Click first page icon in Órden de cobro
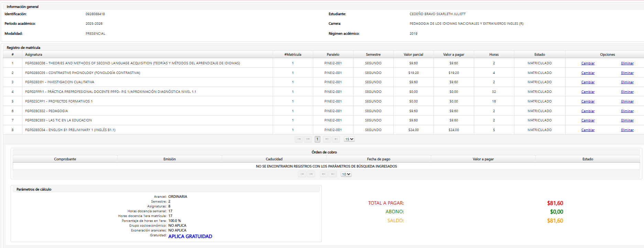Image resolution: width=644 pixels, height=248 pixels. click(302, 174)
